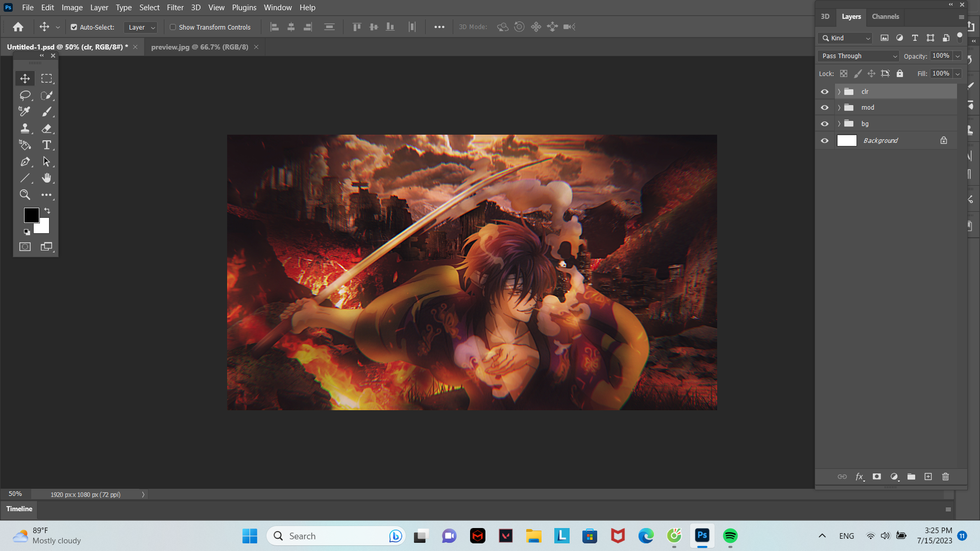Open the Pass Through blend mode dropdown
The width and height of the screenshot is (980, 551).
[859, 56]
